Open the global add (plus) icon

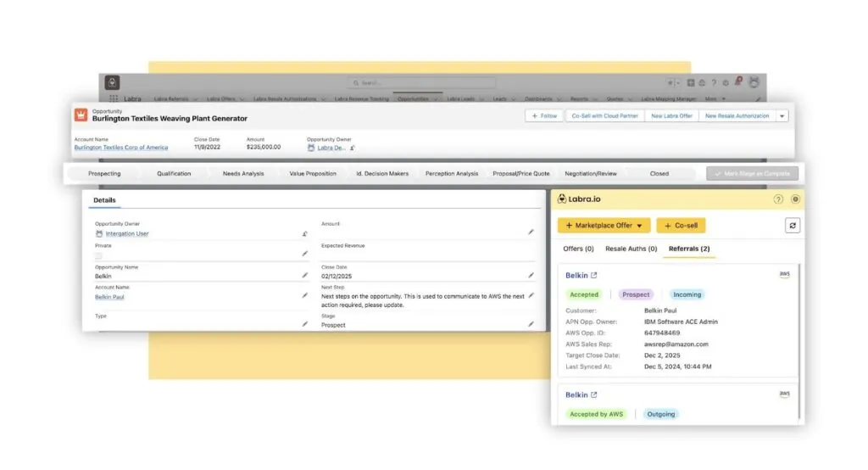(691, 82)
